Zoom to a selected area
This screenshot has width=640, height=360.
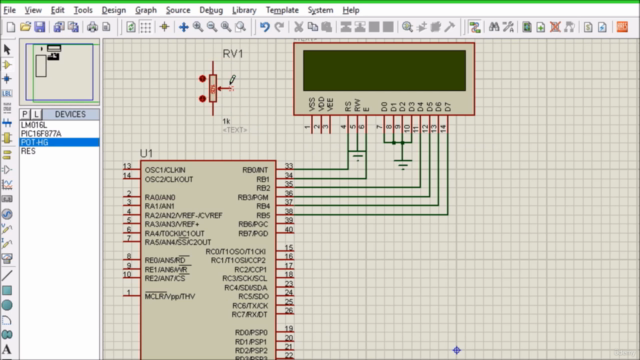[241, 27]
